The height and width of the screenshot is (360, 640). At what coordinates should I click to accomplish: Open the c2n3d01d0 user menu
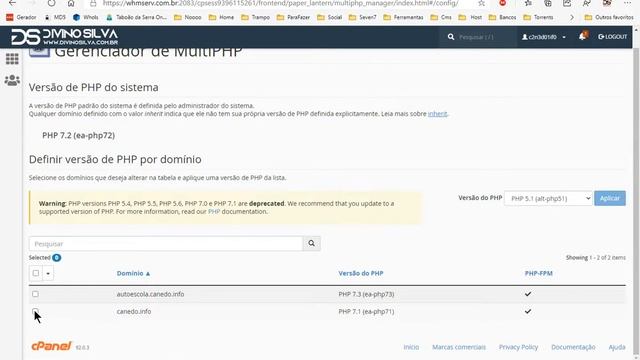pos(544,37)
